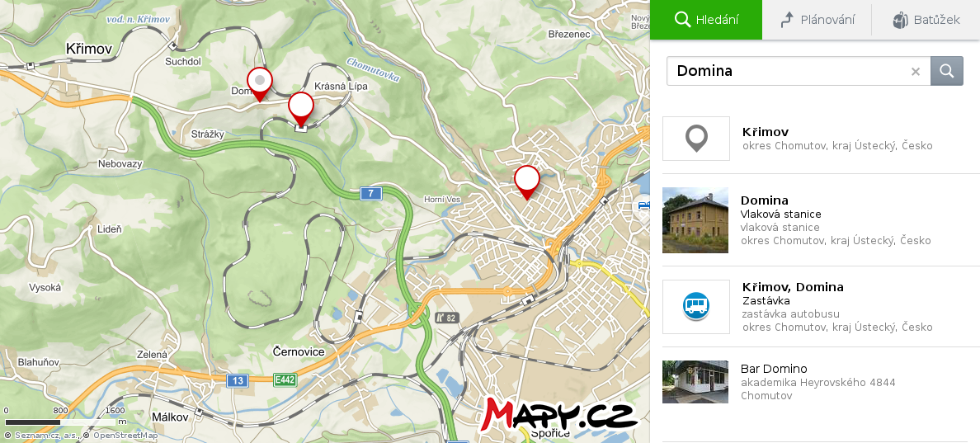
Task: Select the Domina Vlaková stanice result
Action: (837, 220)
